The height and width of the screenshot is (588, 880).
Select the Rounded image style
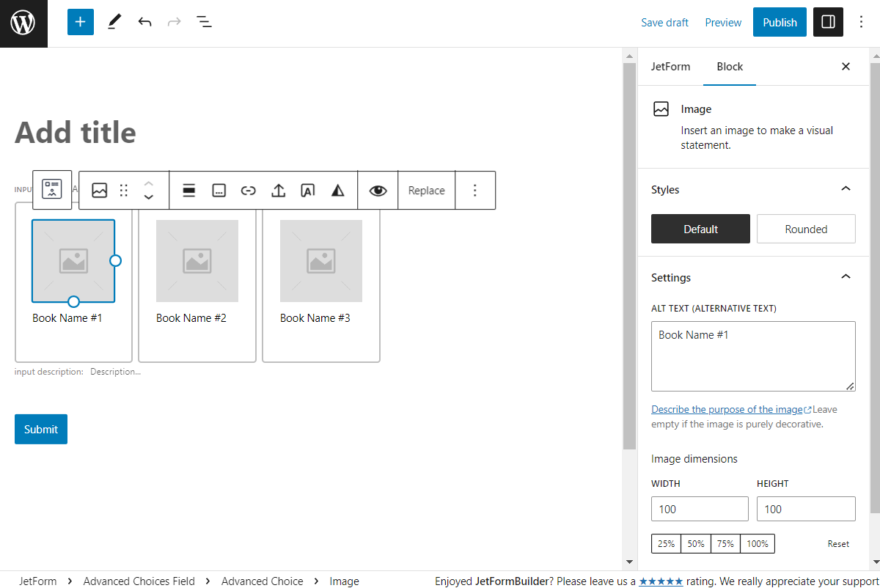click(806, 228)
